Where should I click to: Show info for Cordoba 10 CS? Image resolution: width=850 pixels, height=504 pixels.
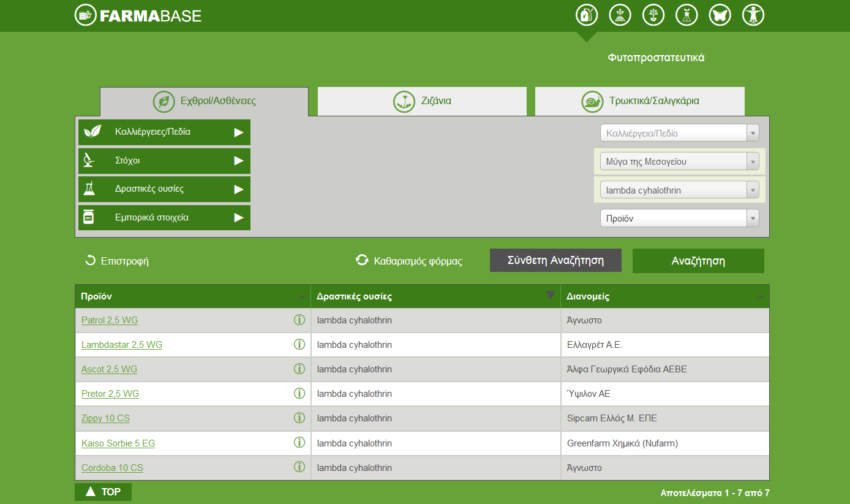[x=299, y=467]
